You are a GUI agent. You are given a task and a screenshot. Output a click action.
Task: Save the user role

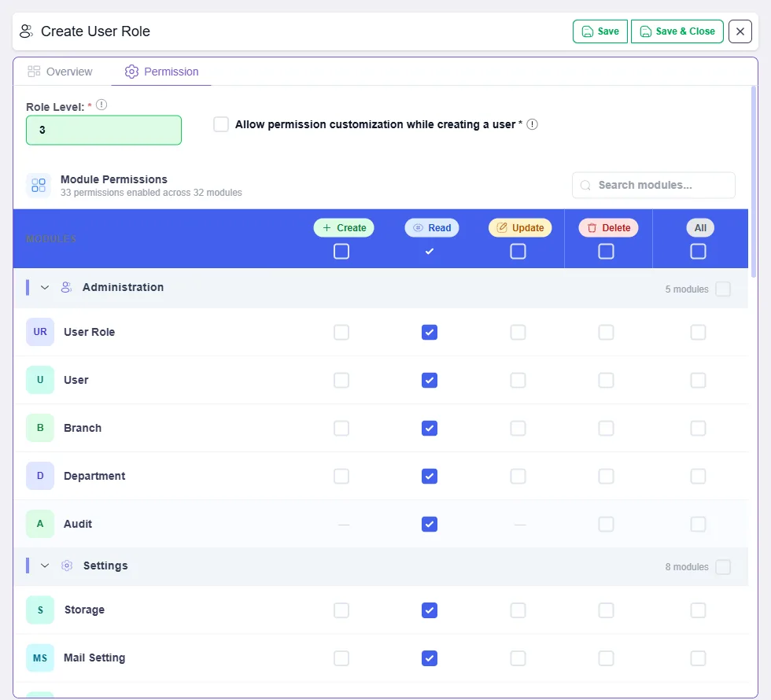point(599,31)
